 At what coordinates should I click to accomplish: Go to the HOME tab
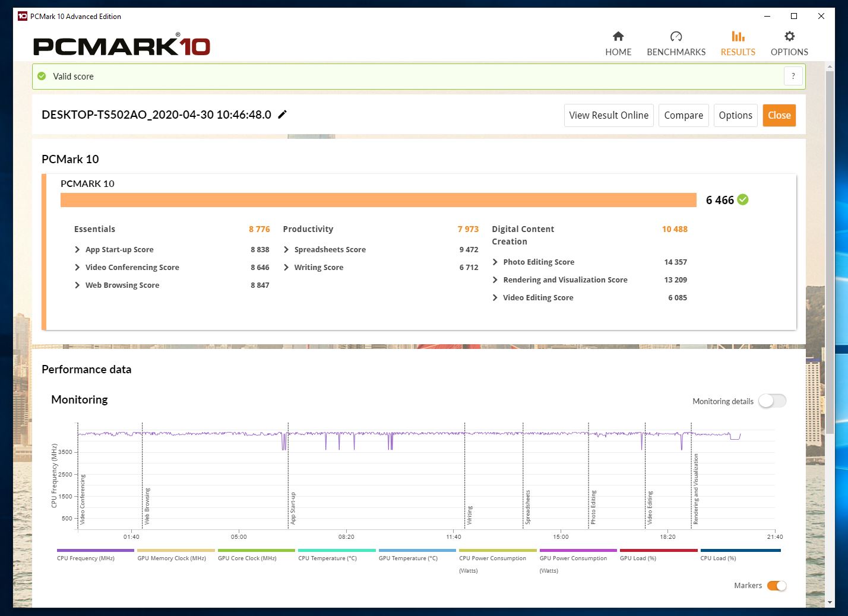coord(618,44)
